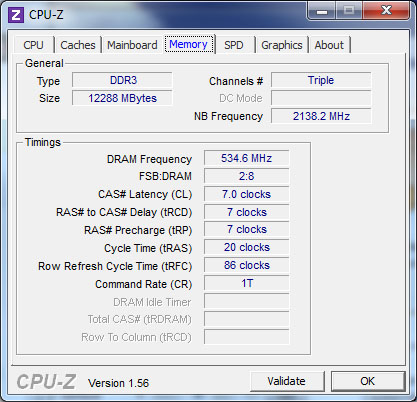Click the OK button
The height and width of the screenshot is (402, 417).
(368, 381)
